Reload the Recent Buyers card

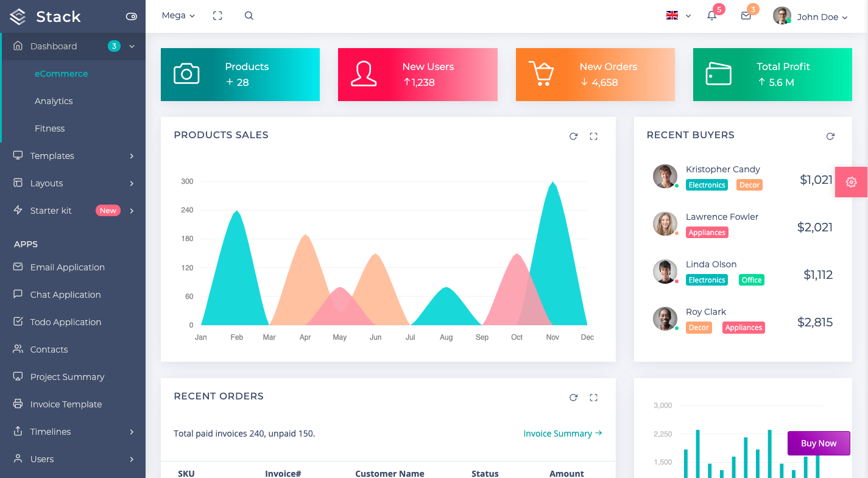point(830,136)
